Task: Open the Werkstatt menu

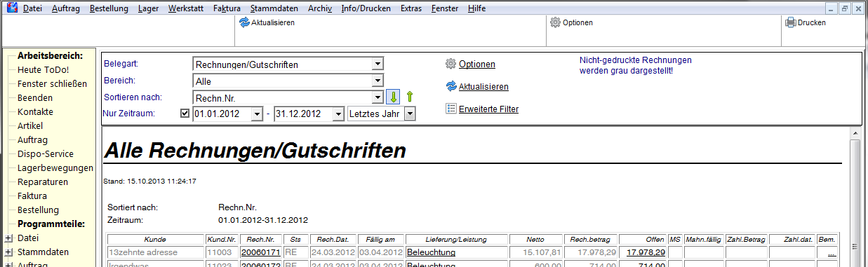Action: [x=186, y=8]
